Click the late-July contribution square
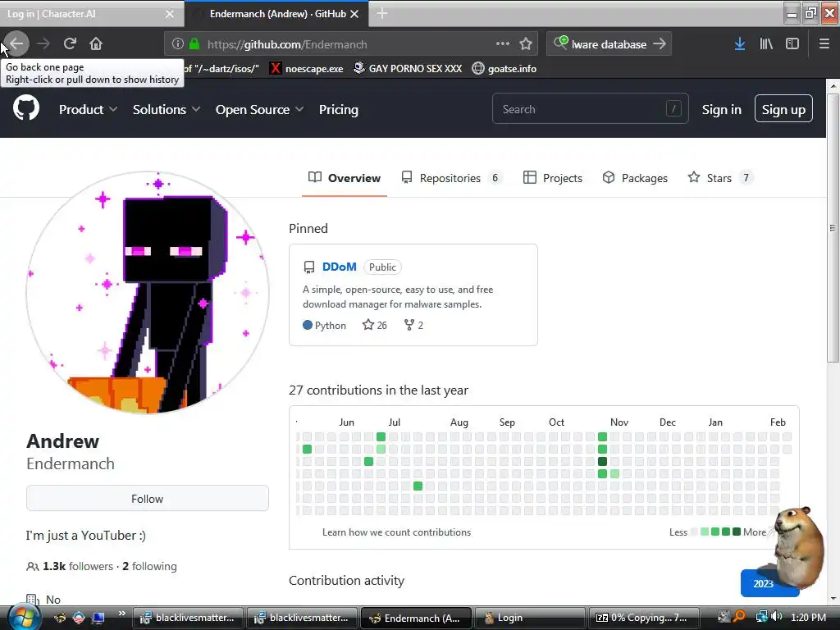 (418, 486)
